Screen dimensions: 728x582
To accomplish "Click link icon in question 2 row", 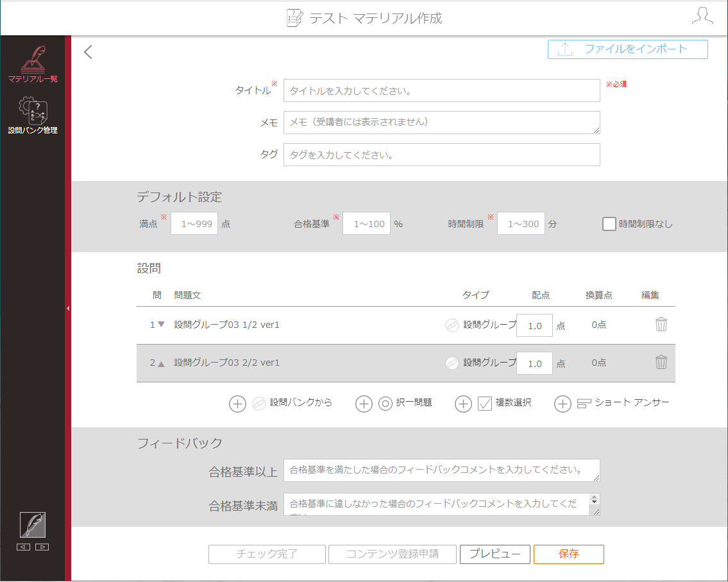I will (452, 363).
